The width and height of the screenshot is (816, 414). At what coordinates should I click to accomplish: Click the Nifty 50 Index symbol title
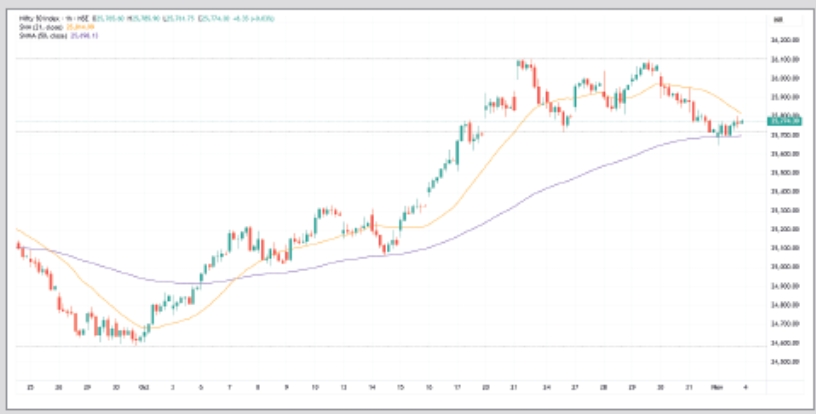[x=38, y=18]
